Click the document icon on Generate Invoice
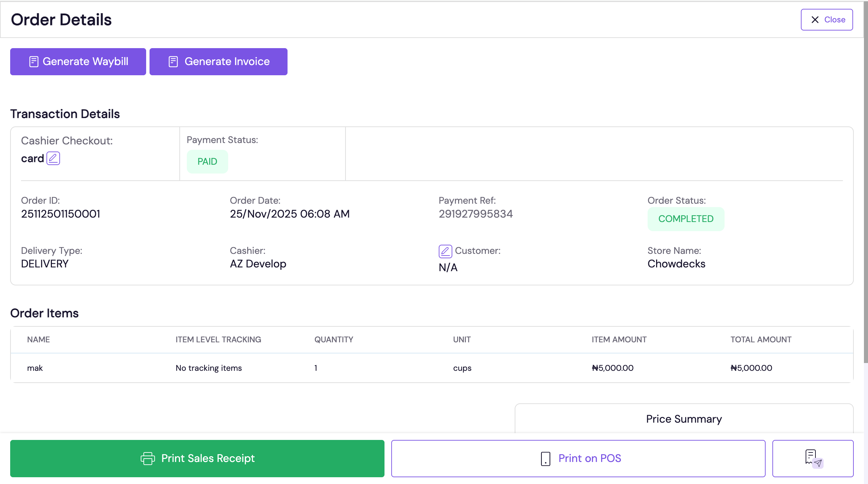This screenshot has width=868, height=484. tap(173, 62)
